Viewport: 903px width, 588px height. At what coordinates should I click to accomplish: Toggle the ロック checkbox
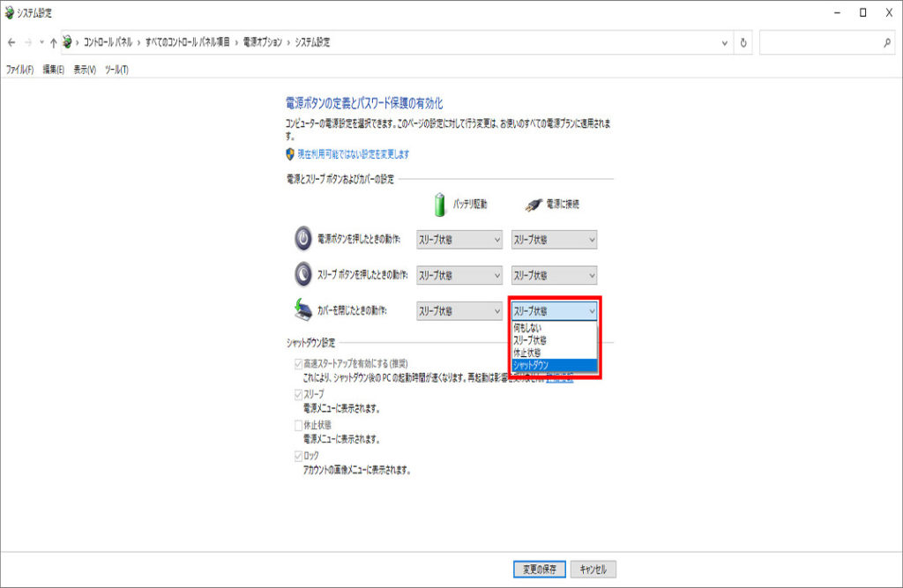[298, 456]
